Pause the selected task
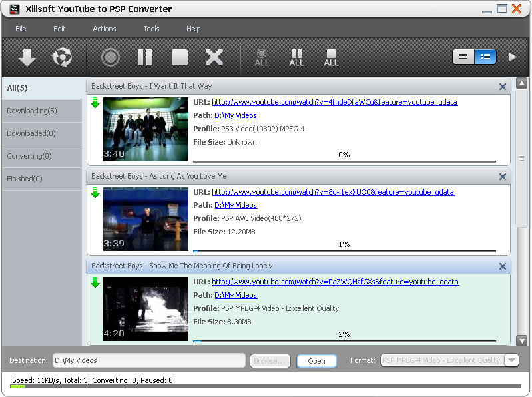 coord(145,57)
